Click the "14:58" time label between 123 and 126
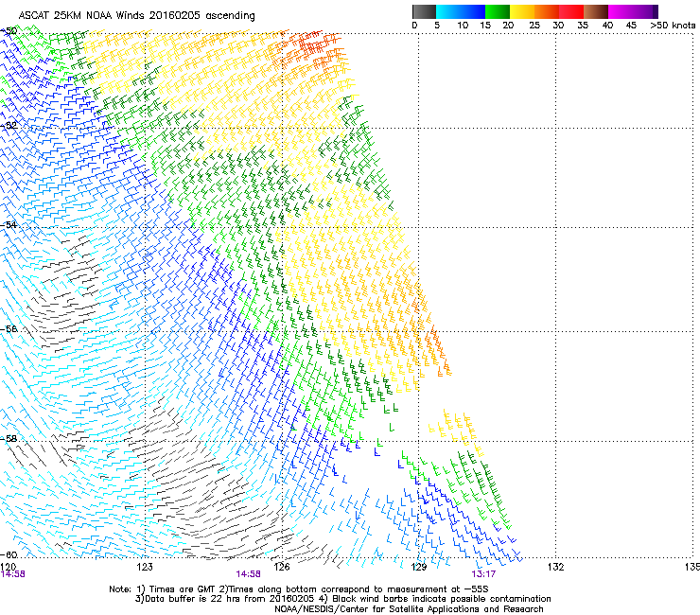 [x=248, y=574]
